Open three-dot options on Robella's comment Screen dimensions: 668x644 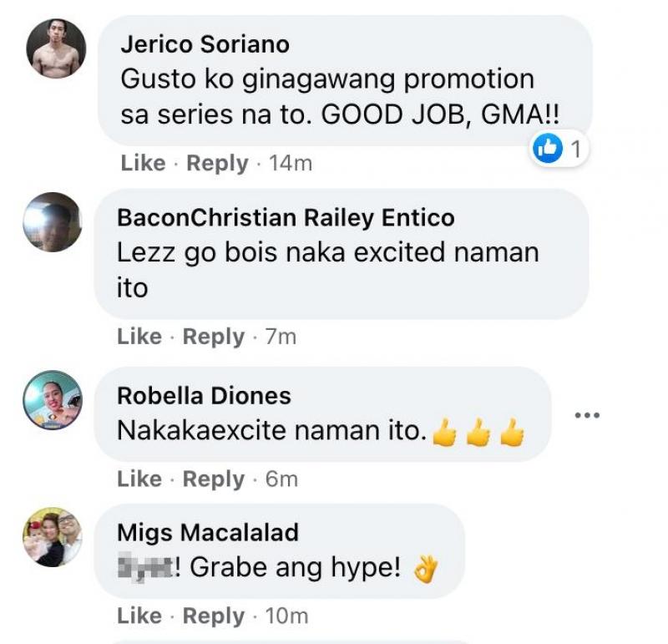tap(587, 414)
